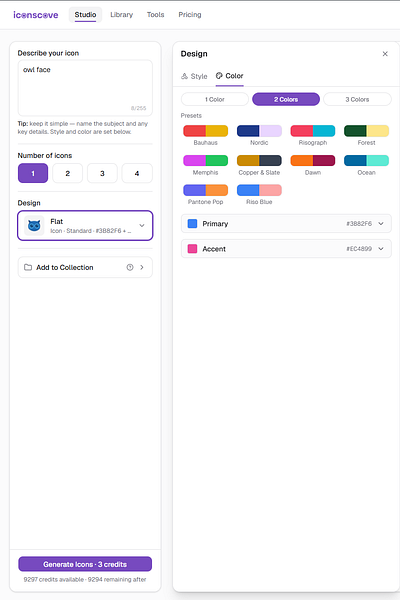Expand the Accent color chevron

[381, 249]
